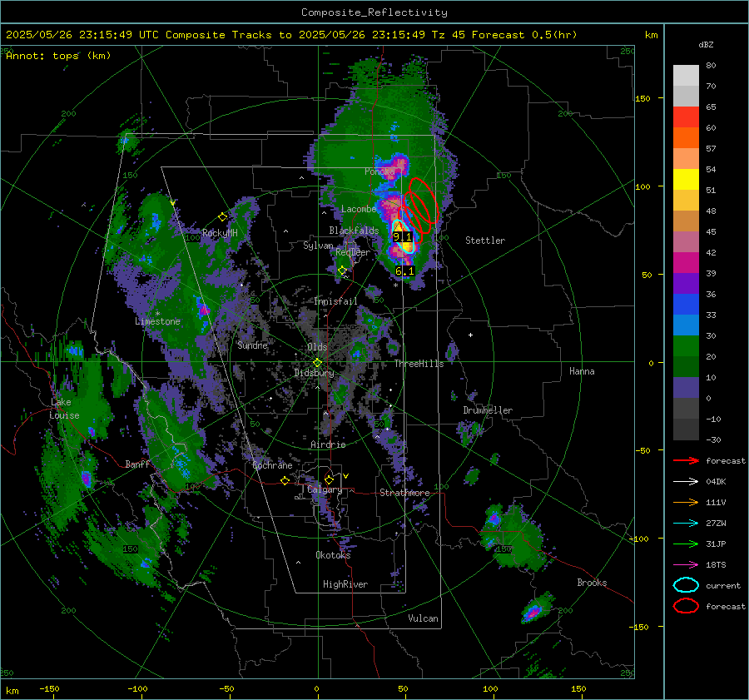This screenshot has width=749, height=700.
Task: Pick the light gray swatch between 80 and 70
Action: pyautogui.click(x=686, y=76)
